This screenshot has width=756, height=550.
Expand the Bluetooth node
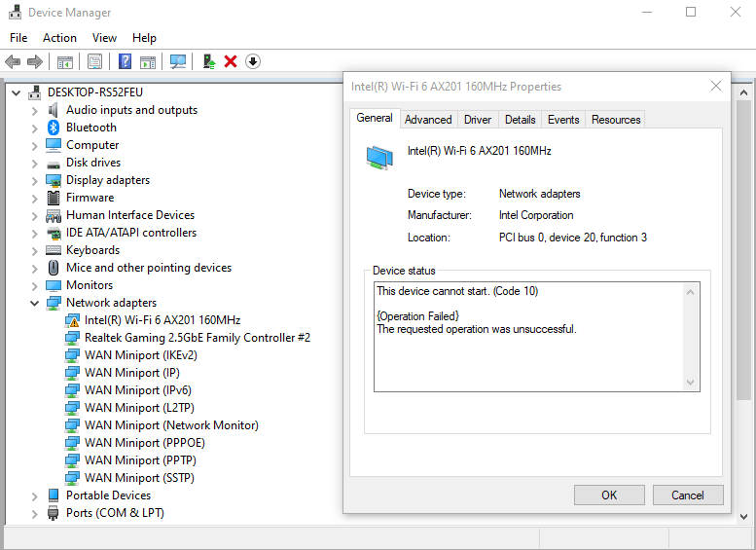pos(34,128)
